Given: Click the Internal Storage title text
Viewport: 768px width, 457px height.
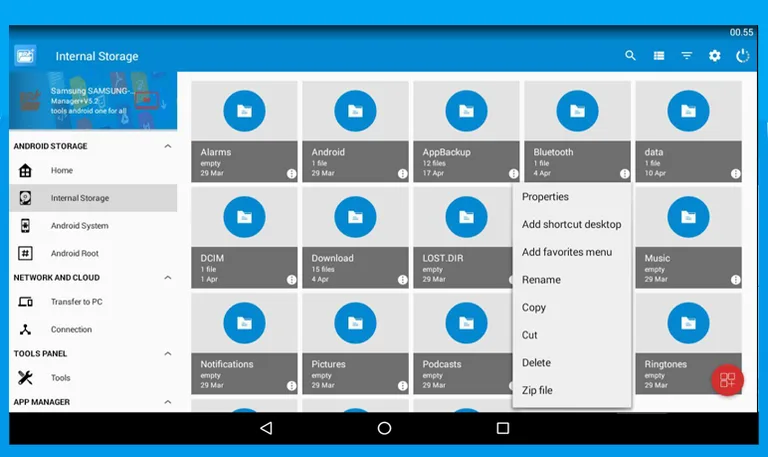Looking at the screenshot, I should click(x=97, y=56).
